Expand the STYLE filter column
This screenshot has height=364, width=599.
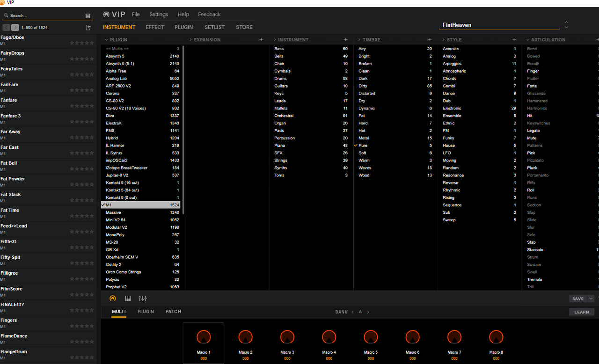click(444, 40)
